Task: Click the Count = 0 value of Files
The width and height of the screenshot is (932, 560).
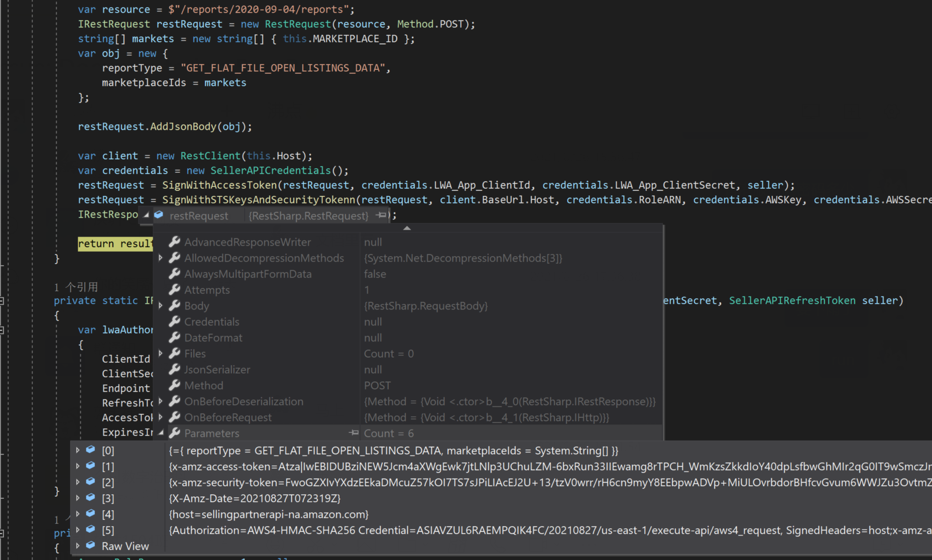Action: [x=389, y=354]
